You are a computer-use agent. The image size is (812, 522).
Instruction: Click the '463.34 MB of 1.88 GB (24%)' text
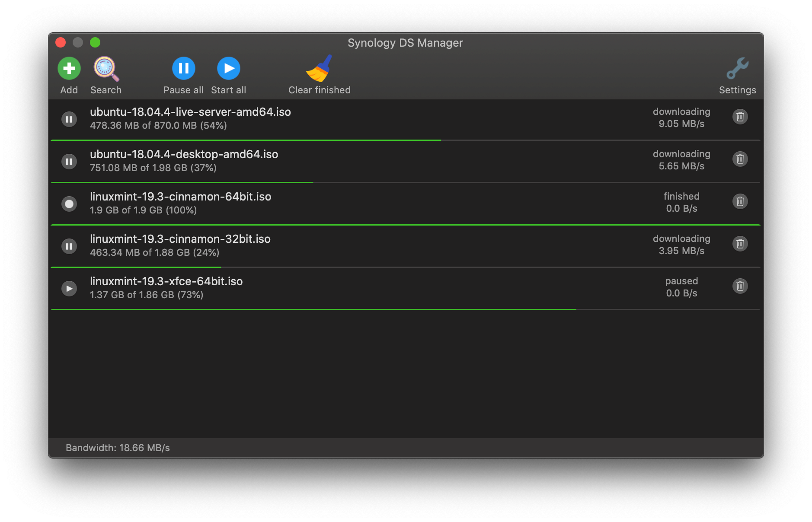[x=154, y=252]
